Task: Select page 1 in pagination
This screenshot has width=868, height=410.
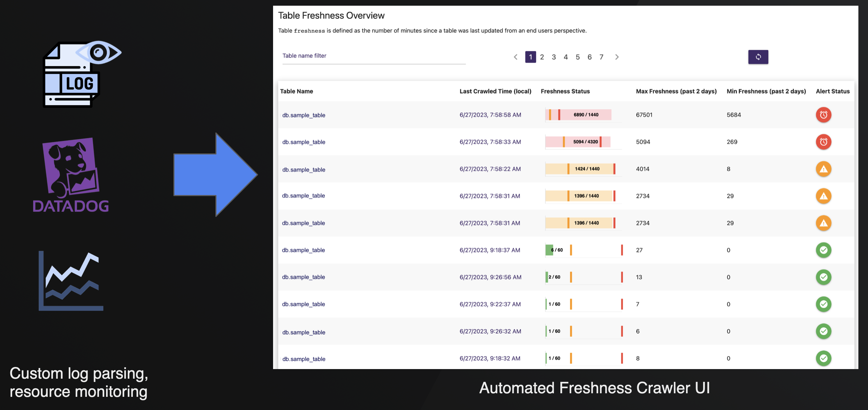Action: click(530, 57)
